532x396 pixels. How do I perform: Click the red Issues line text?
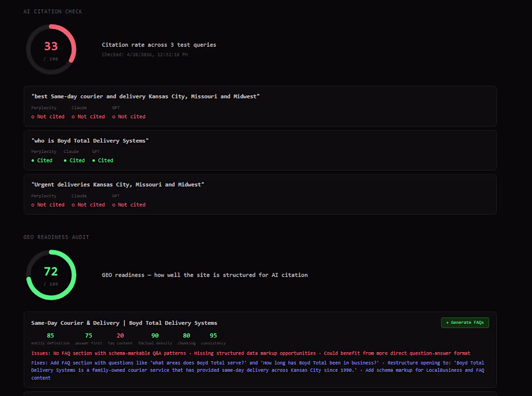coord(251,353)
